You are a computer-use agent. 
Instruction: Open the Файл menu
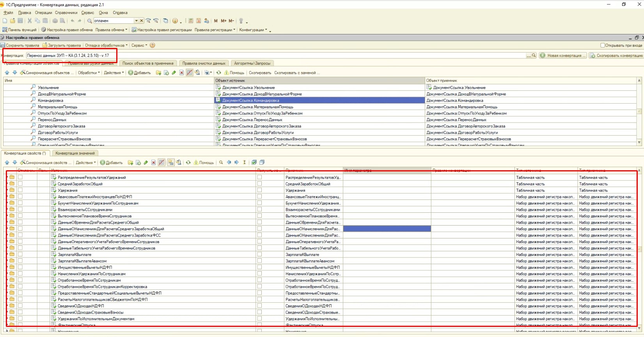point(8,12)
